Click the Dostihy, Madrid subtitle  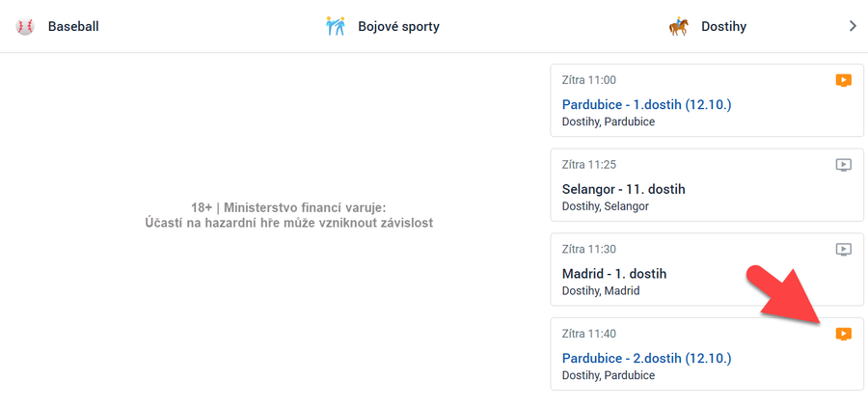point(601,290)
